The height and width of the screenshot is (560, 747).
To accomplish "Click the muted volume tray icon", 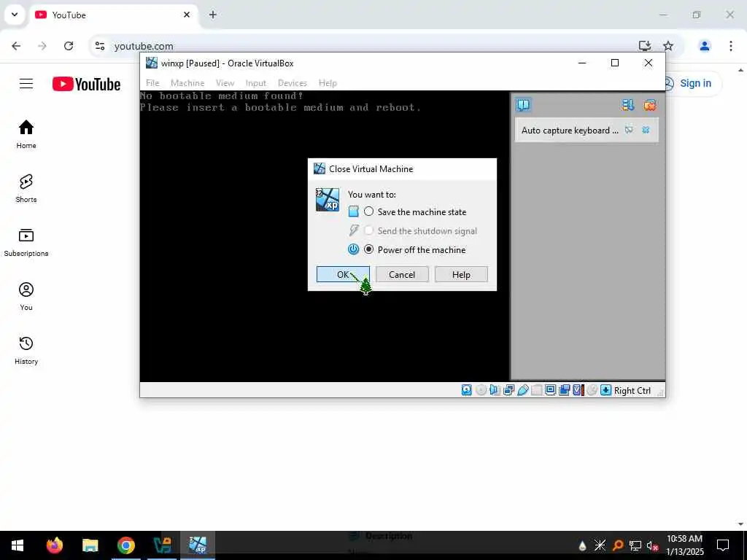I will pyautogui.click(x=652, y=545).
